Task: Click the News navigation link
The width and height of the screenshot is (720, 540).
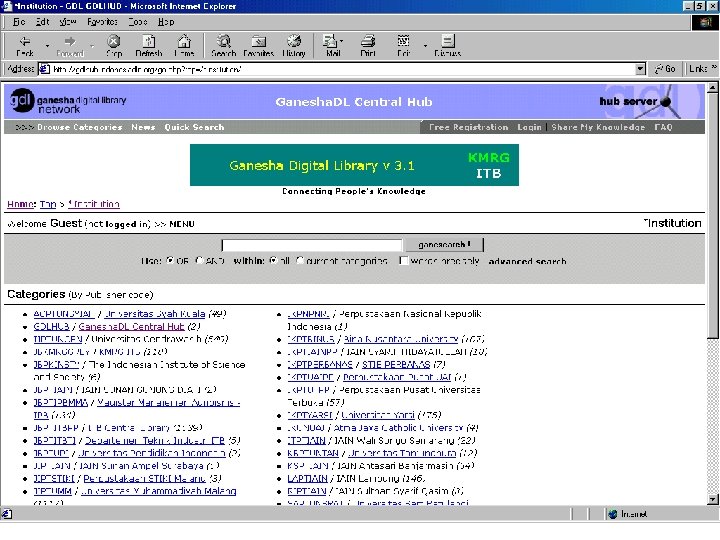Action: click(x=143, y=127)
